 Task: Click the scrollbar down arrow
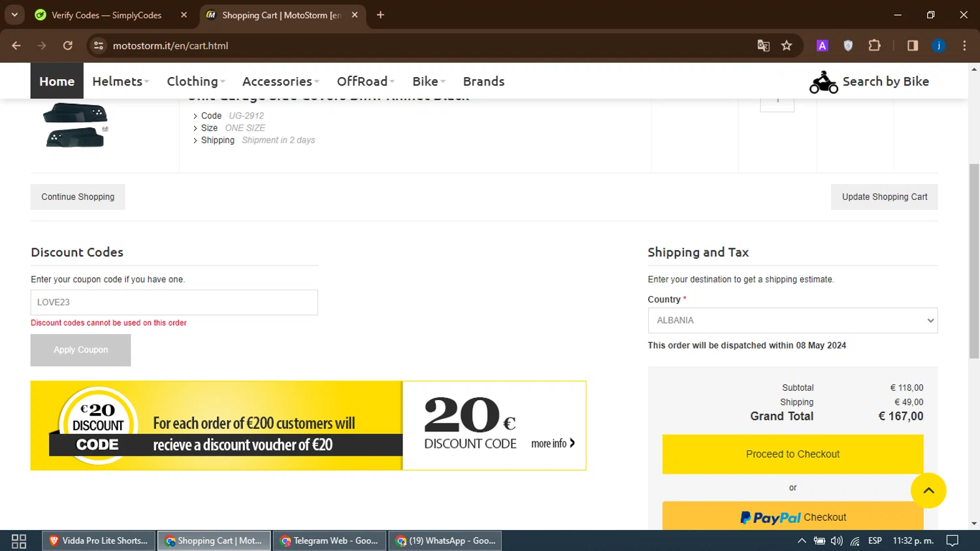(x=974, y=524)
